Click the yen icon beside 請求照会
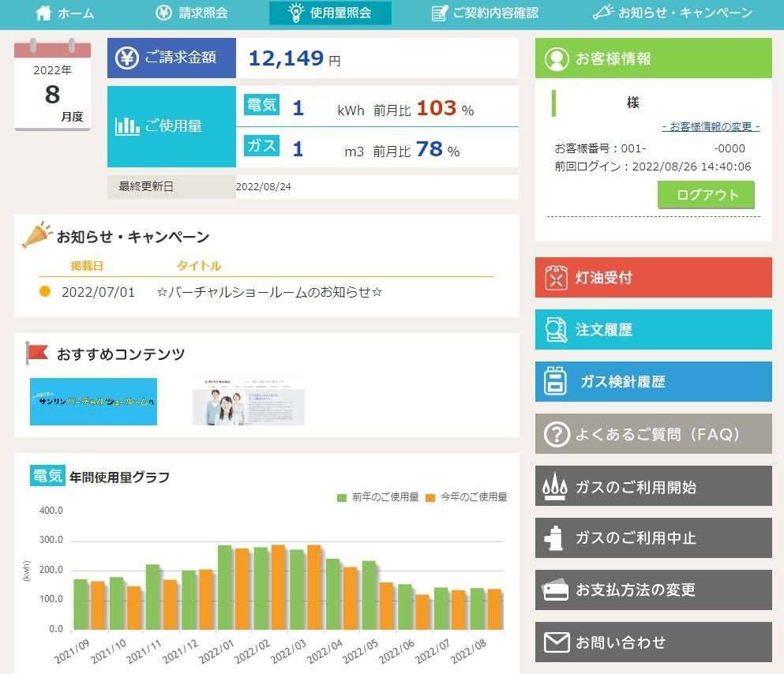 (x=163, y=13)
